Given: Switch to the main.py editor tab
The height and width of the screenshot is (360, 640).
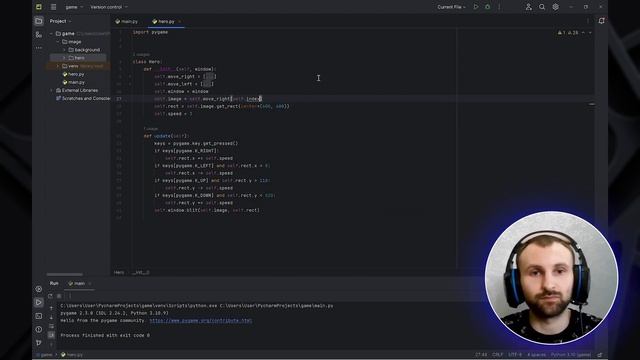Looking at the screenshot, I should 127,21.
